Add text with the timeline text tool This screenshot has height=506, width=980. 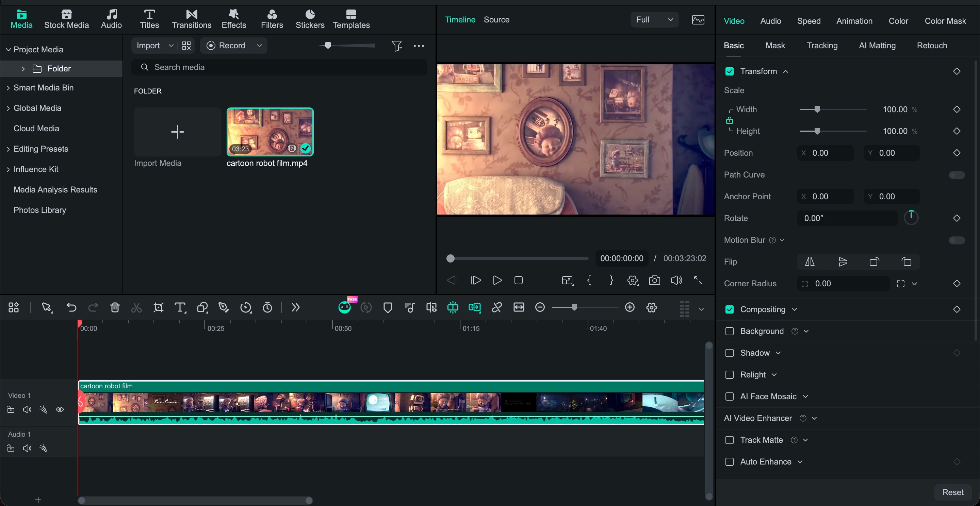(x=180, y=307)
